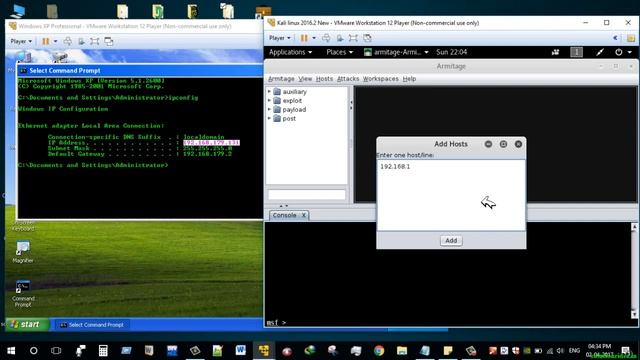This screenshot has width=640, height=360.
Task: Open the Help menu in Armitage
Action: tap(409, 79)
